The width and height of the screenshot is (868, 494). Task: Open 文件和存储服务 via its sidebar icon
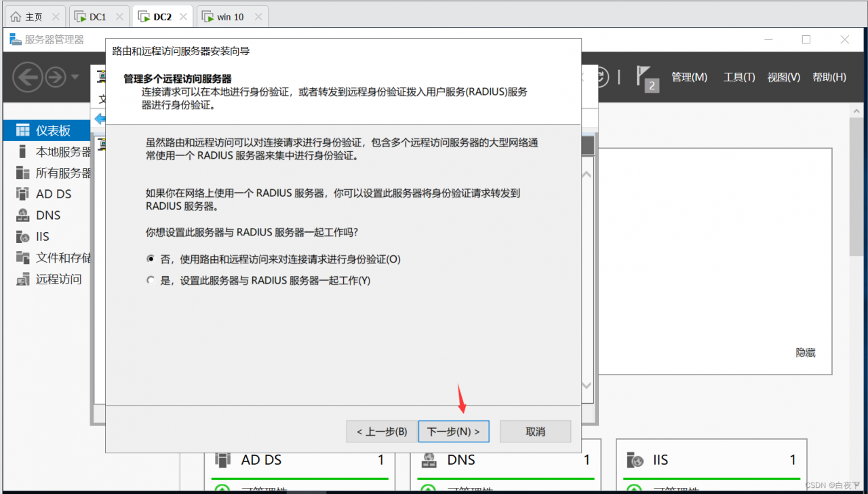pyautogui.click(x=23, y=257)
